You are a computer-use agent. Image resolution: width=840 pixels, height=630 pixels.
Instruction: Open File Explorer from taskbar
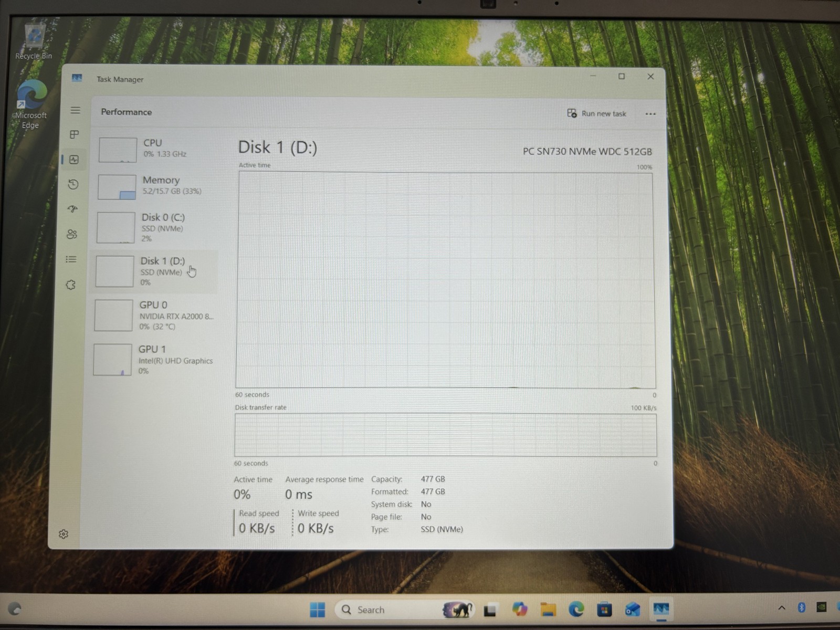coord(548,610)
